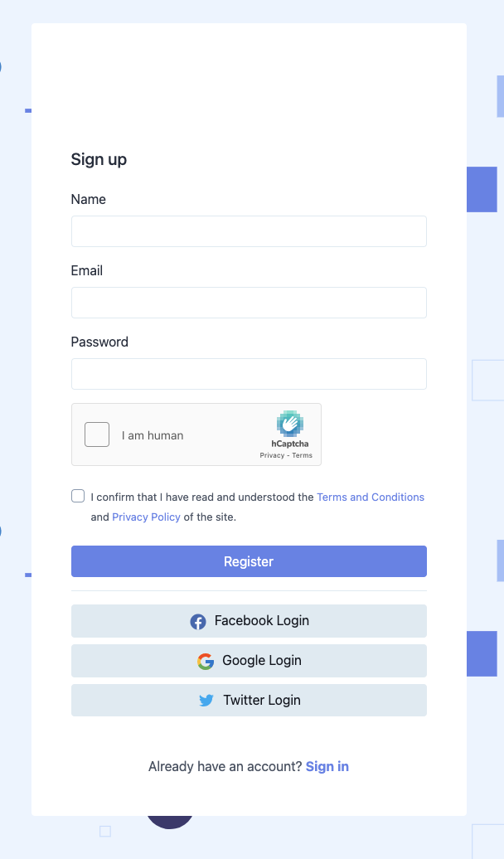This screenshot has width=504, height=859.
Task: Focus the Name input field
Action: [x=249, y=231]
